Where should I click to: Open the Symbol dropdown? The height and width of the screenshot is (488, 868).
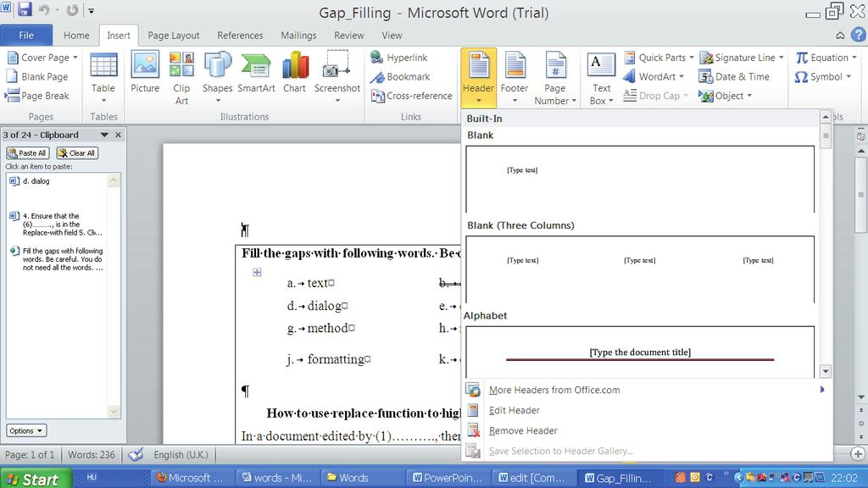[822, 77]
